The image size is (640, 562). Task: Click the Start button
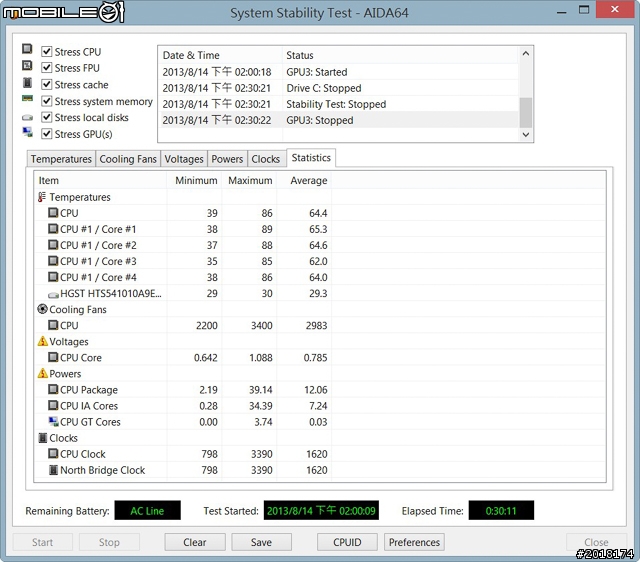42,542
